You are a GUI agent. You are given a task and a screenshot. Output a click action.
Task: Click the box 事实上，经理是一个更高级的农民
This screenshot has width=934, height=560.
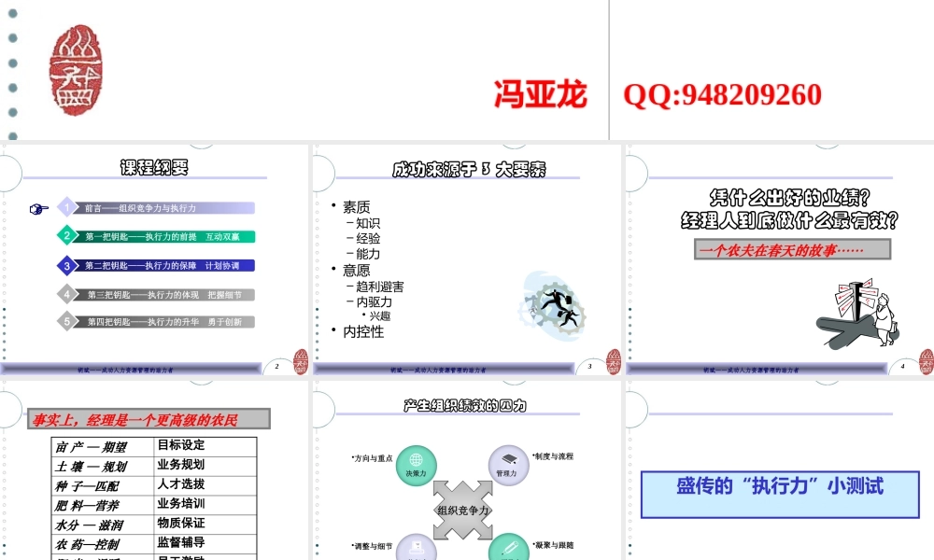[149, 419]
